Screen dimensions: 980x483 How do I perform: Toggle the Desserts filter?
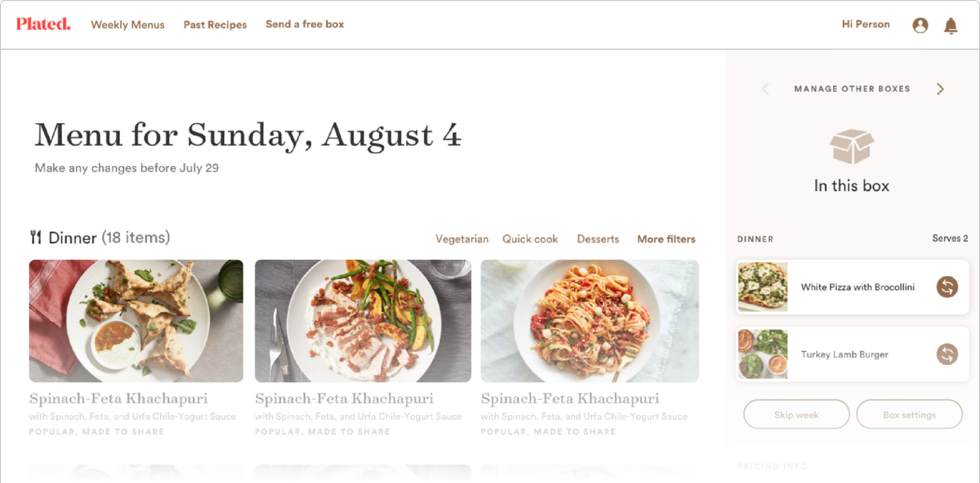[x=598, y=239]
